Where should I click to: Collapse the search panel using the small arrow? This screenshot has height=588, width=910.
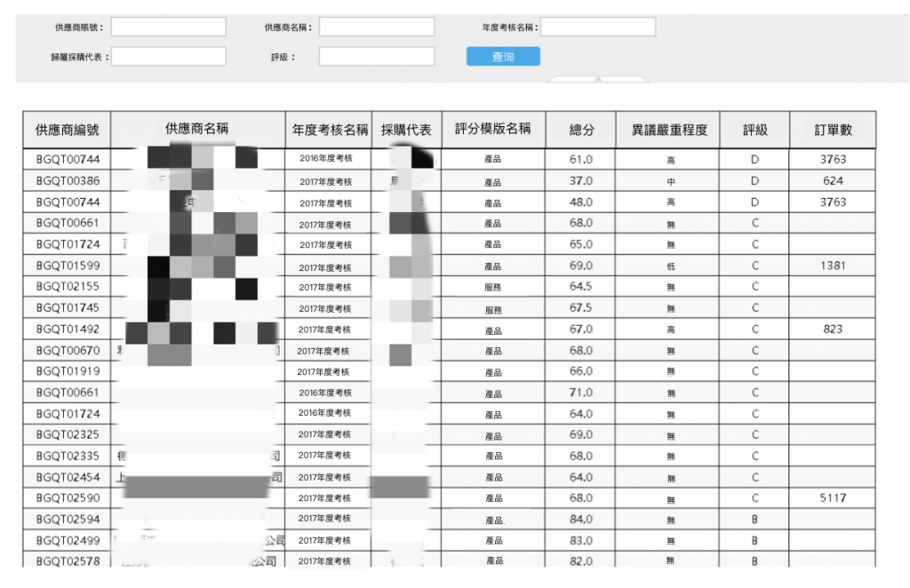(x=598, y=78)
